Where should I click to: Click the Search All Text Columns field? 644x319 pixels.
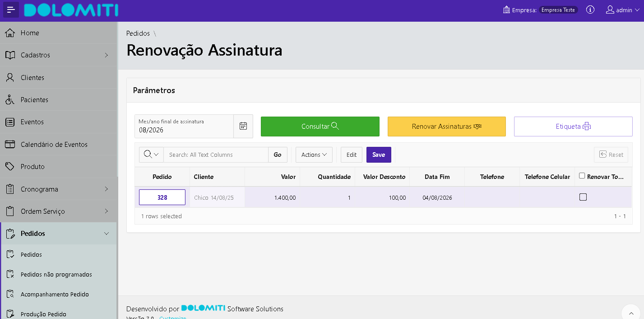[x=216, y=155]
